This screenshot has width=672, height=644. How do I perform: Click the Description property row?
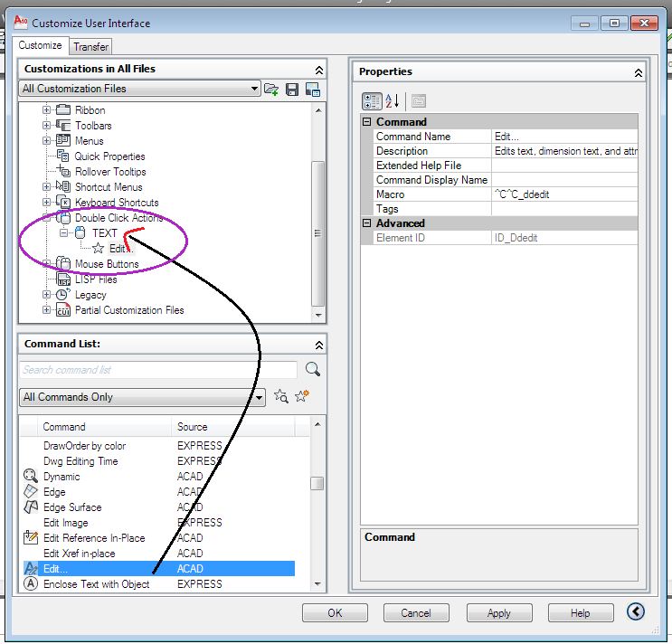(506, 151)
